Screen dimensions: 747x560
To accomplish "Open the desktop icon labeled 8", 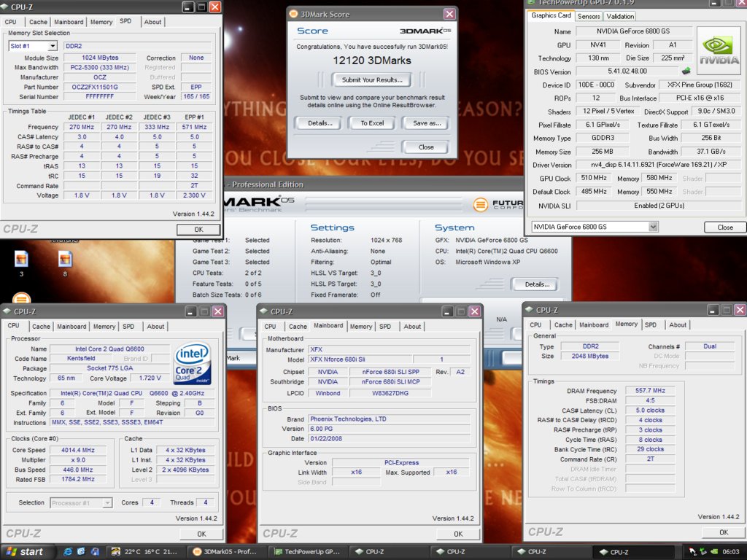I will click(65, 260).
